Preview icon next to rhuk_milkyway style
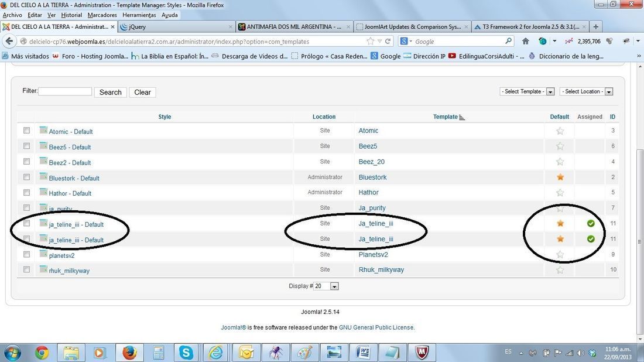The width and height of the screenshot is (644, 362). 43,269
